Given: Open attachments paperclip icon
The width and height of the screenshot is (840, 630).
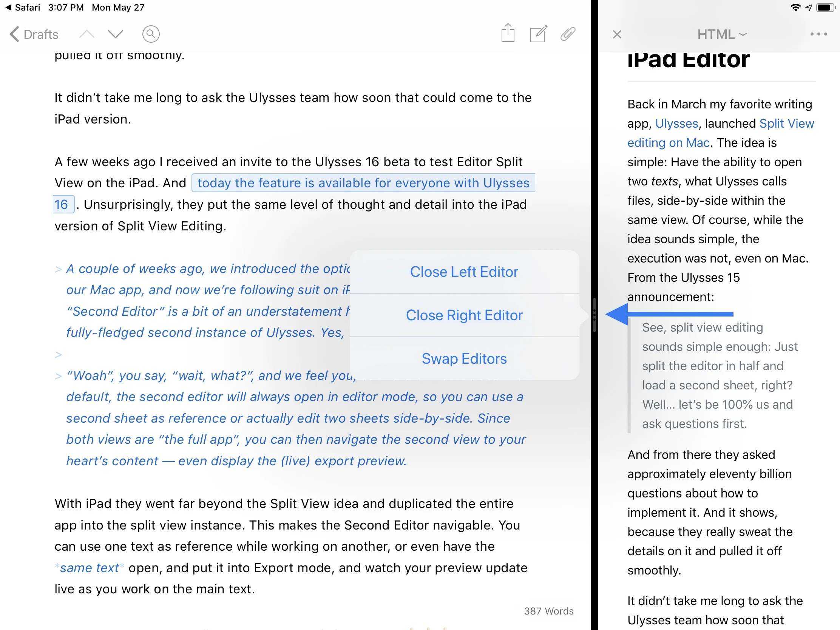Looking at the screenshot, I should 568,34.
